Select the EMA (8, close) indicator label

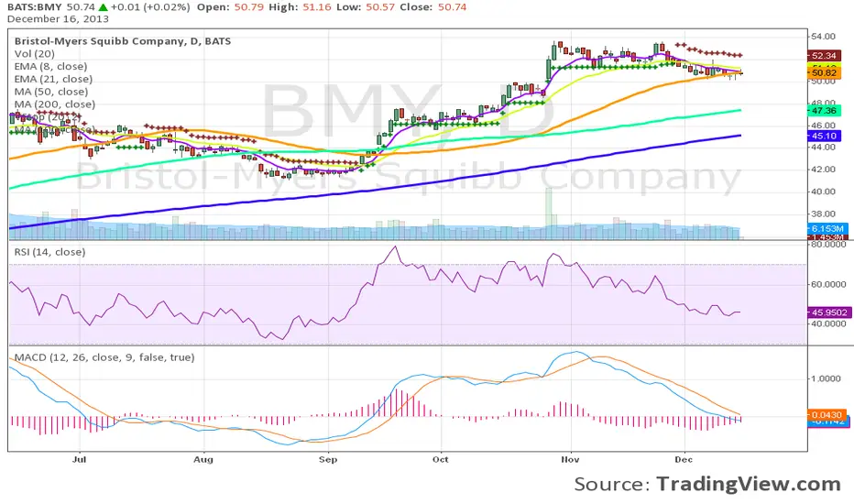point(50,67)
